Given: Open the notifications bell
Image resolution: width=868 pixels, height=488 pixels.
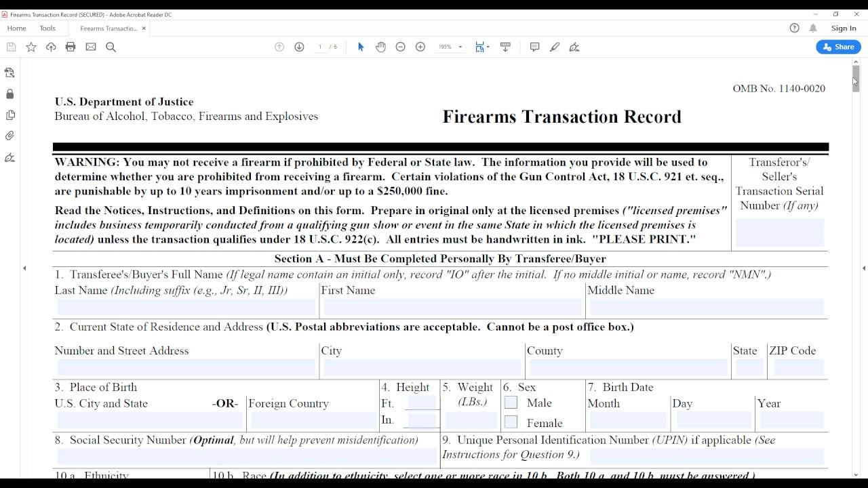Looking at the screenshot, I should coord(813,28).
